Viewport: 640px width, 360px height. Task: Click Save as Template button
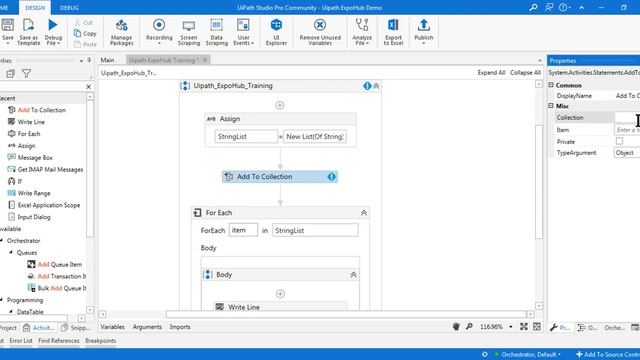click(29, 32)
